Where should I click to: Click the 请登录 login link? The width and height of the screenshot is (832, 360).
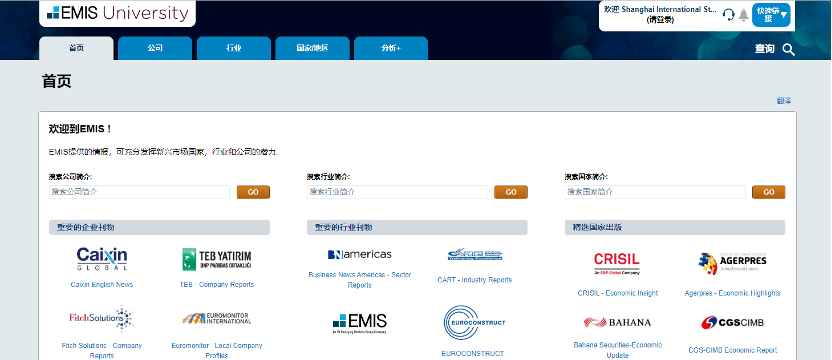(x=660, y=20)
